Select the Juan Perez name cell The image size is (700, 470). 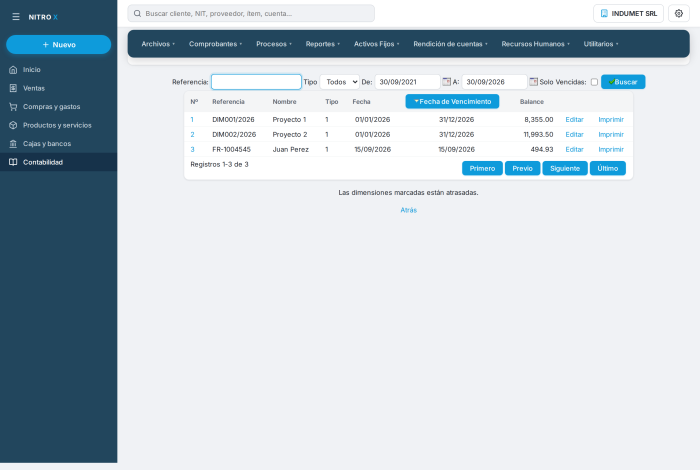point(291,150)
